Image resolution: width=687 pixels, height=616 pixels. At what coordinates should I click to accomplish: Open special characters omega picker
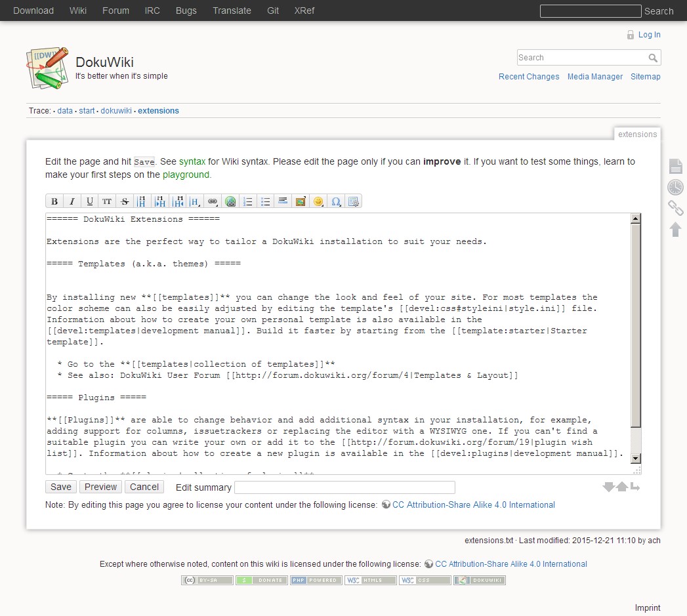click(335, 201)
